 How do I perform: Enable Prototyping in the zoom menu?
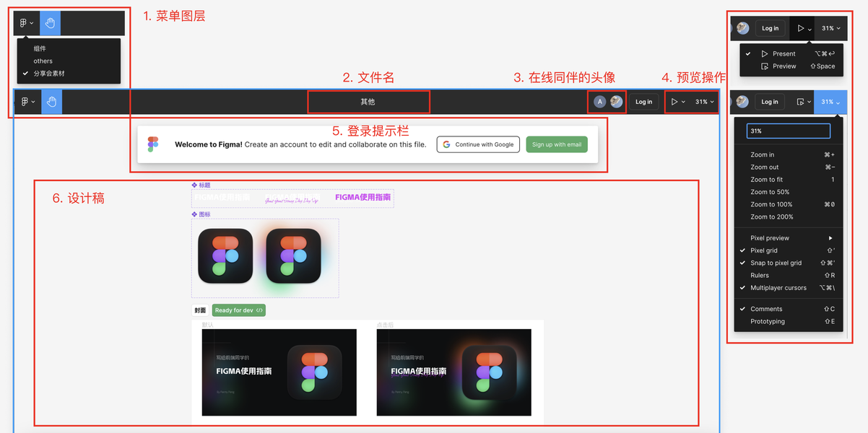[x=789, y=321]
